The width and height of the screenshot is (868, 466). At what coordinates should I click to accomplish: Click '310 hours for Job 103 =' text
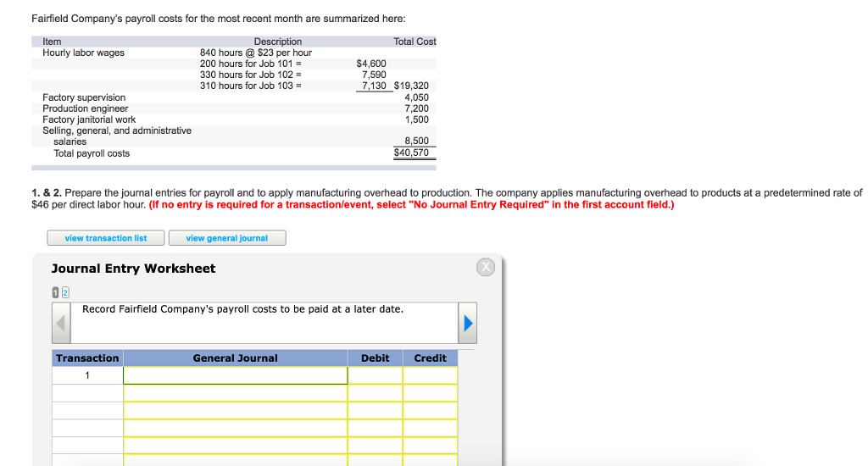(x=251, y=86)
